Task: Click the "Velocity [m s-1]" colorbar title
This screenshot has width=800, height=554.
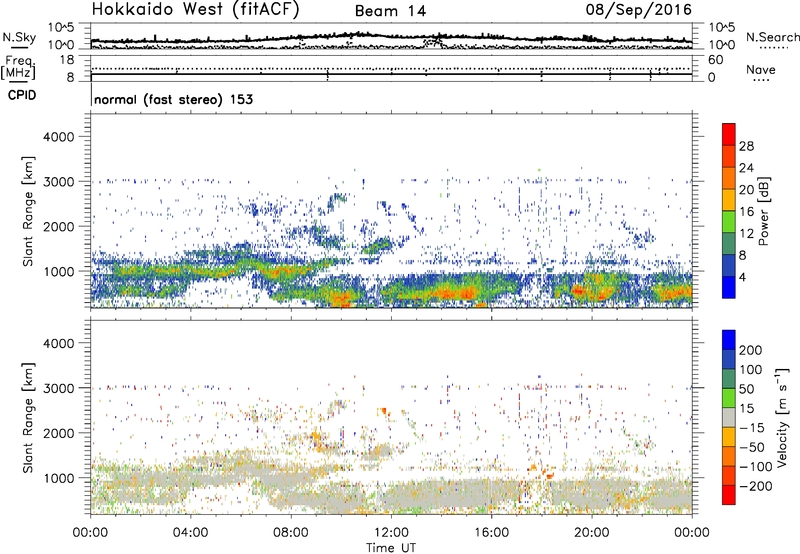Action: tap(782, 417)
